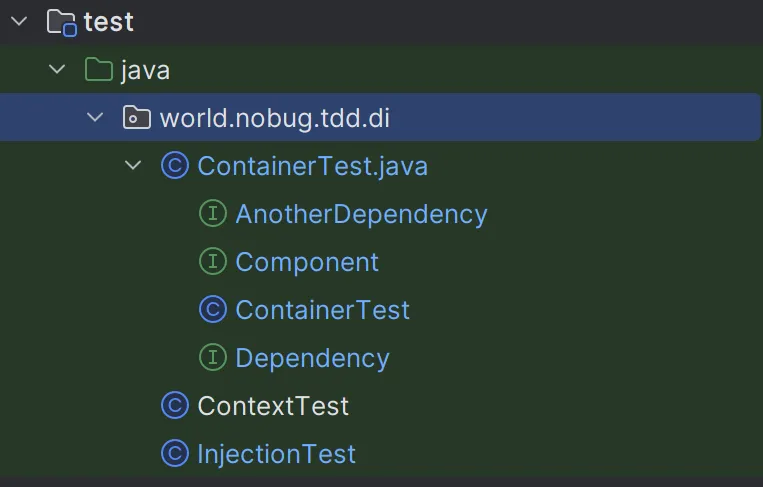763x487 pixels.
Task: Click the inner ContainerTest class icon
Action: 212,310
